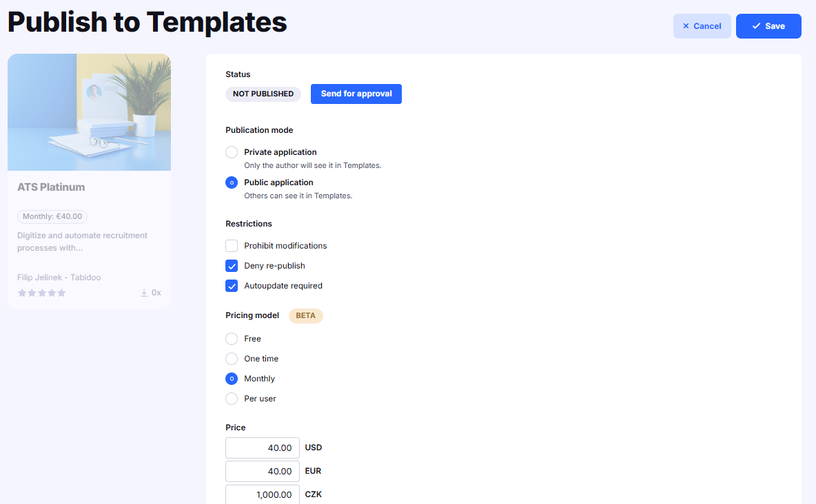
Task: Select Private application publication mode
Action: [x=232, y=152]
